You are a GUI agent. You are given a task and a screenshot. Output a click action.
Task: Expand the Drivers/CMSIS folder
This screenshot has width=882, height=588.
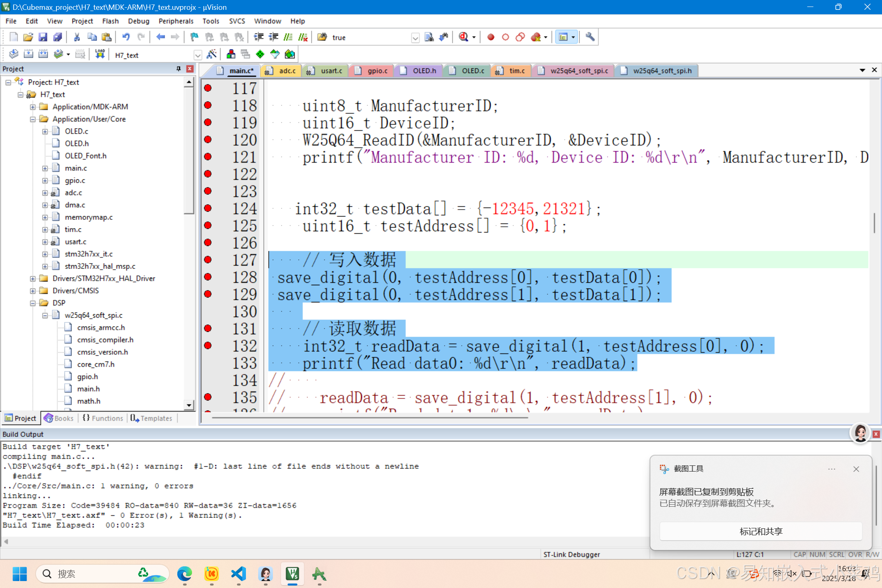(x=33, y=291)
